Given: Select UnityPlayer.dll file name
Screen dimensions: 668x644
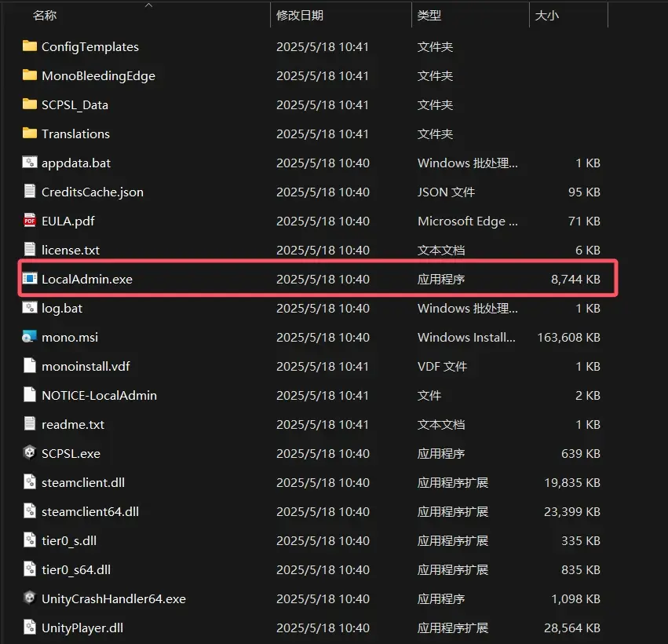Looking at the screenshot, I should click(x=82, y=628).
